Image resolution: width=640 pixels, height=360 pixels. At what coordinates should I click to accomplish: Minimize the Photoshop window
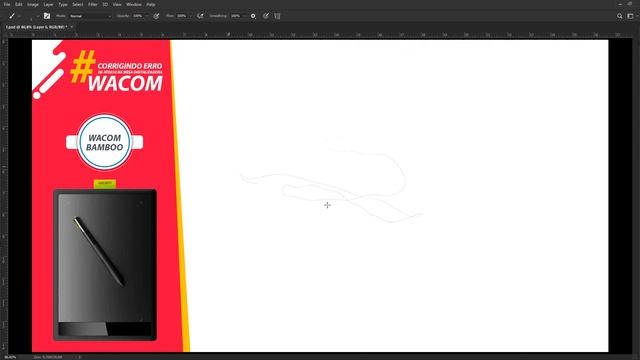620,4
